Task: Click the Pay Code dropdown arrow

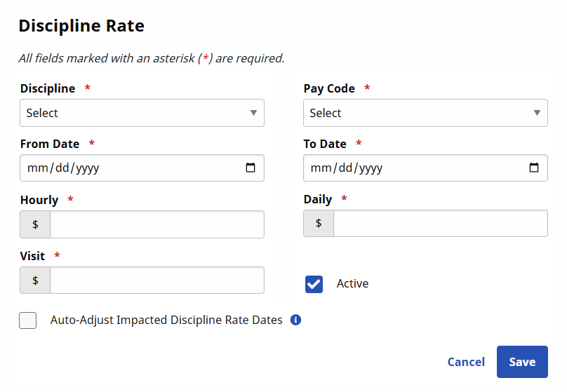Action: click(537, 113)
